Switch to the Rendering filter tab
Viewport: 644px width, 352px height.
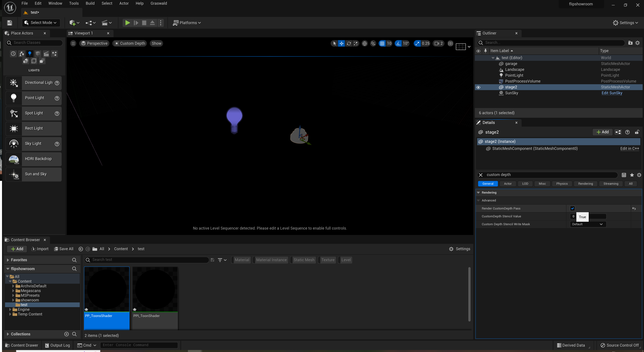tap(585, 184)
